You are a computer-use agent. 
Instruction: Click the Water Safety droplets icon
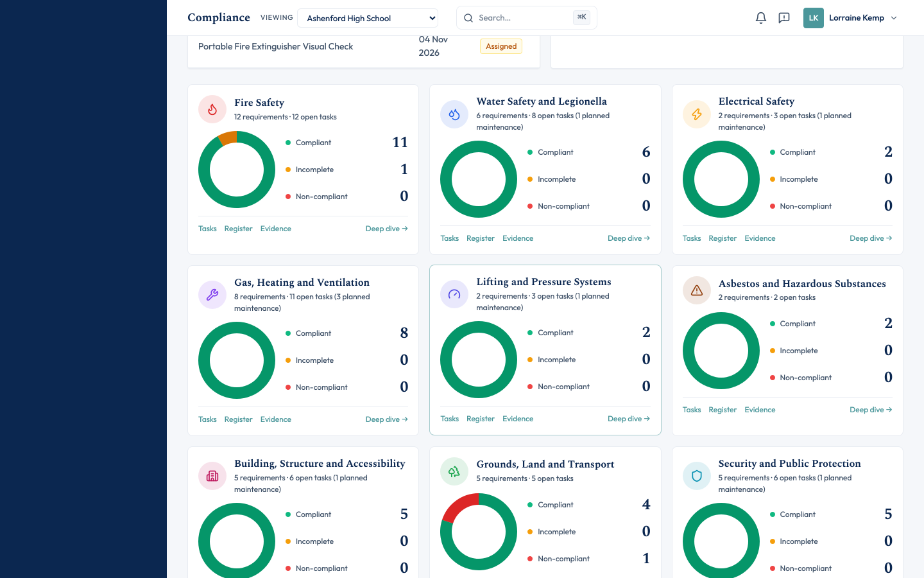[454, 114]
